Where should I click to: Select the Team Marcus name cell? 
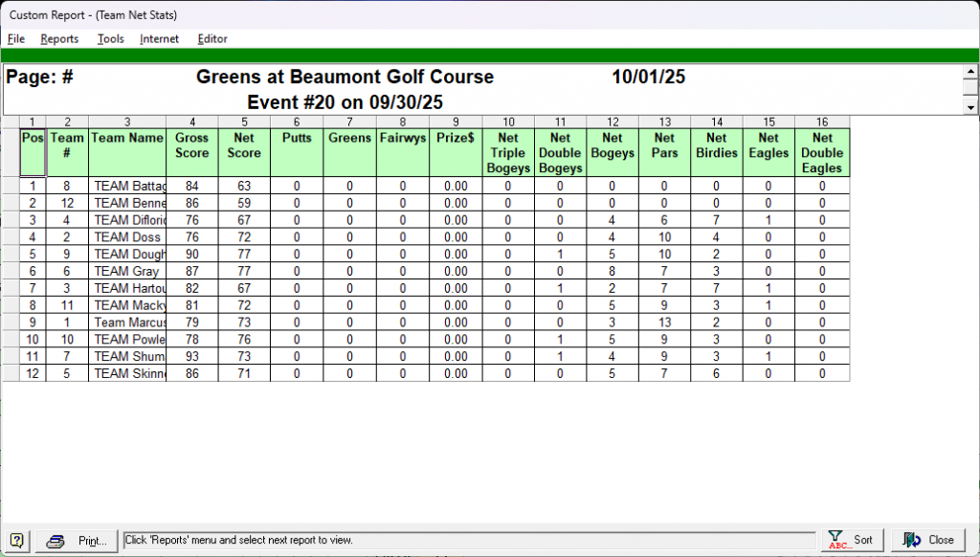click(127, 323)
